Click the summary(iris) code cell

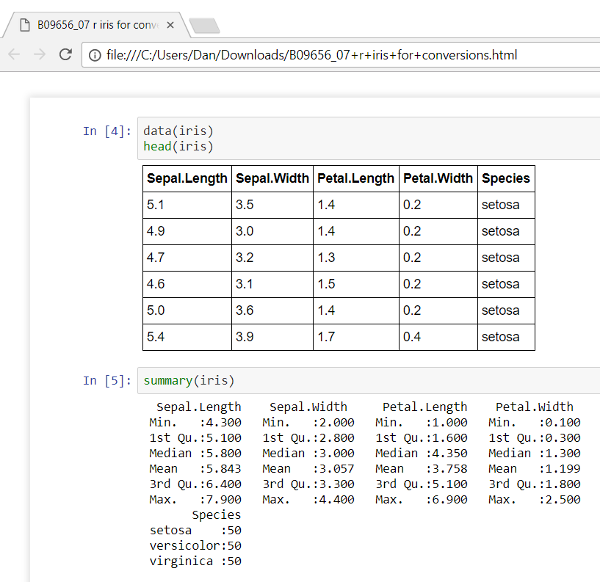(368, 380)
